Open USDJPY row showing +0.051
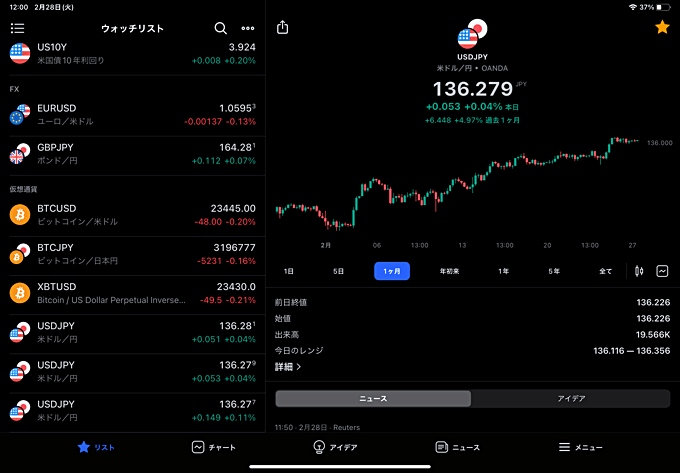The height and width of the screenshot is (473, 680). point(133,333)
